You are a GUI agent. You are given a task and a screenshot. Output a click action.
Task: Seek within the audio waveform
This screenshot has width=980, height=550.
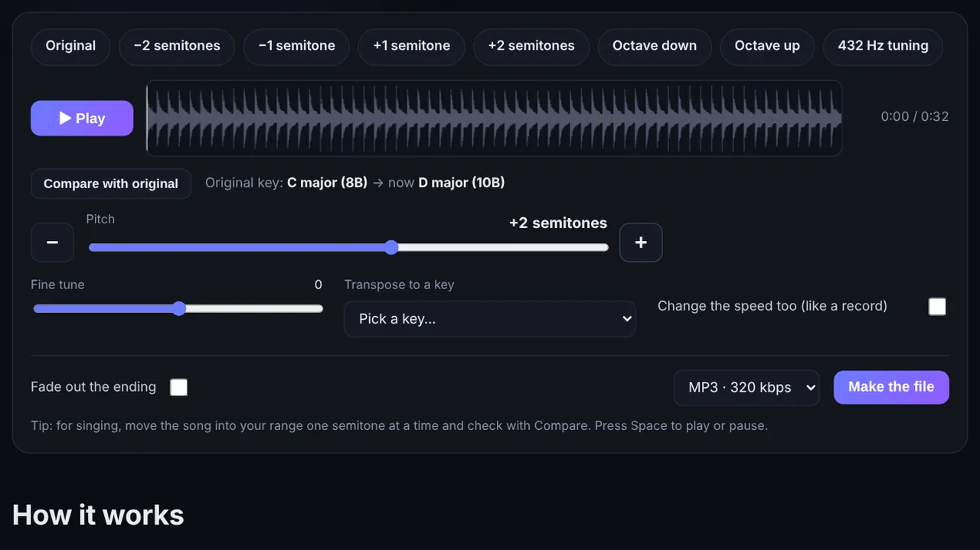[x=494, y=119]
